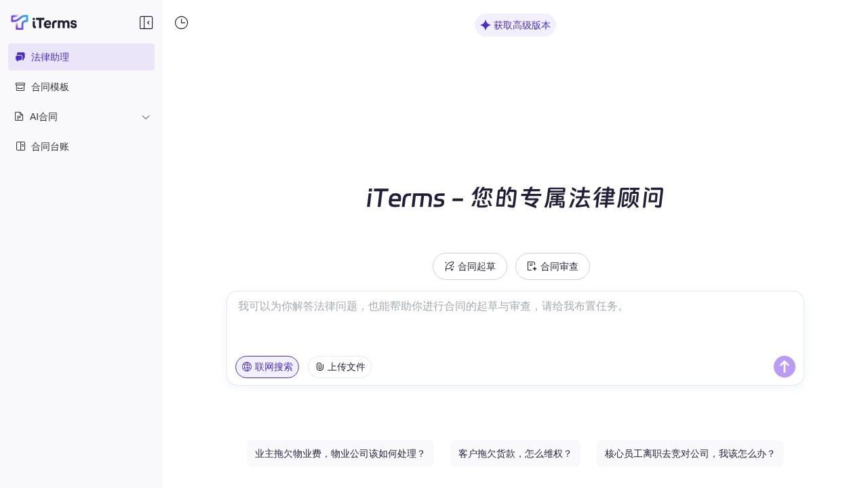This screenshot has height=488, width=868.
Task: Click the 上传文件 upload button
Action: pyautogui.click(x=340, y=367)
